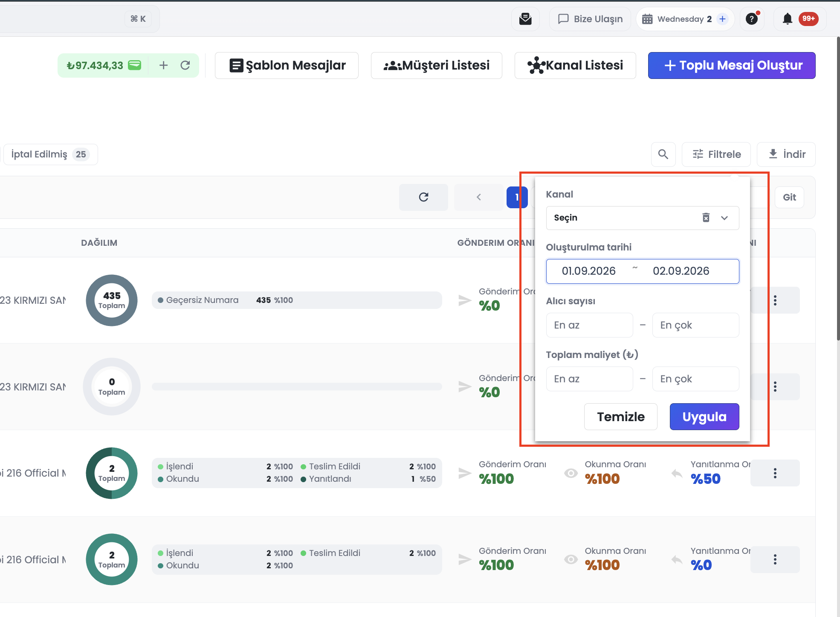The height and width of the screenshot is (617, 840).
Task: Focus Alıcı sayısı En az field
Action: pyautogui.click(x=590, y=325)
